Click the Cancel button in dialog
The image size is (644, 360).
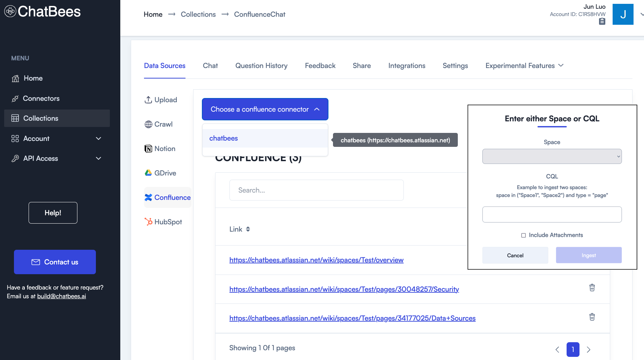click(x=515, y=255)
